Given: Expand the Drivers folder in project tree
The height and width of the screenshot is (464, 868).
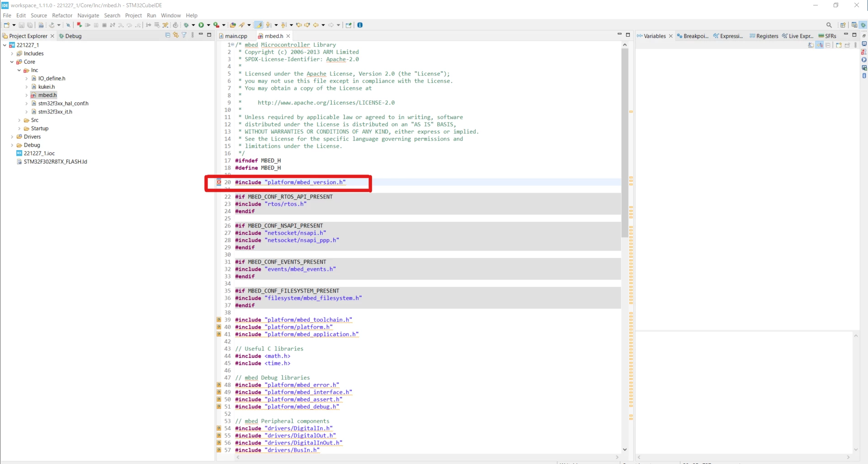Looking at the screenshot, I should (x=12, y=137).
